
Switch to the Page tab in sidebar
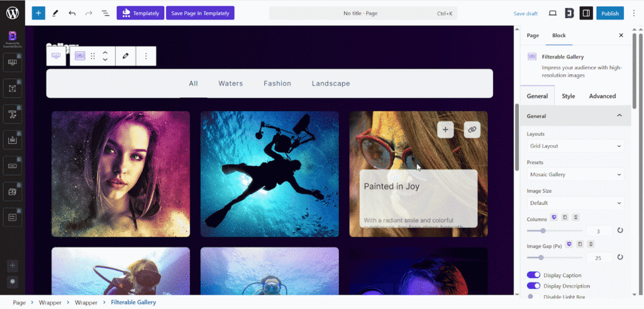533,35
